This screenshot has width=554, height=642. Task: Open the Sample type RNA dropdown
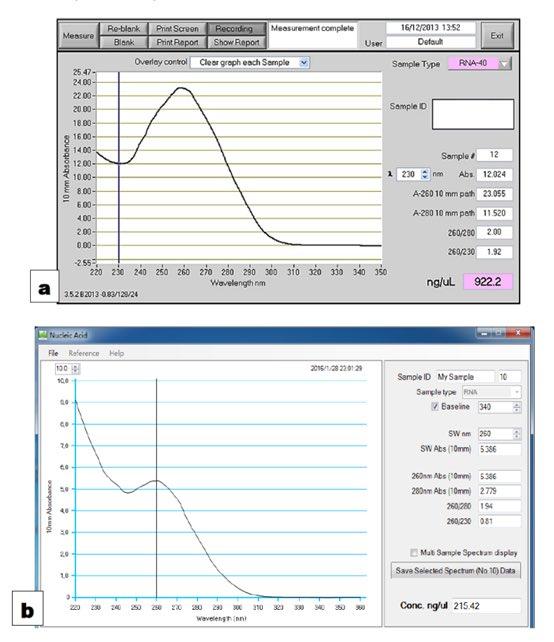click(x=491, y=392)
